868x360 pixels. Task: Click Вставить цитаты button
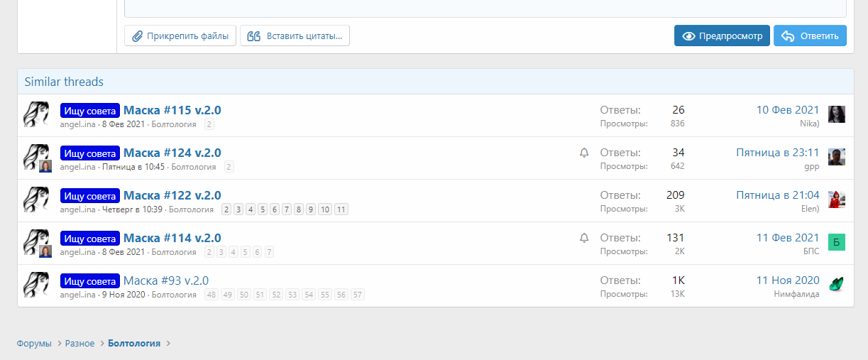click(295, 36)
